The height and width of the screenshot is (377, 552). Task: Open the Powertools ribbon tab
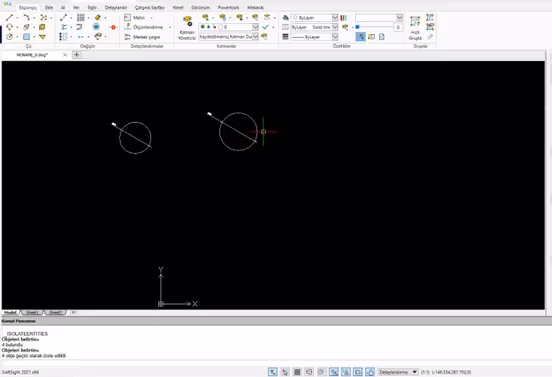click(x=228, y=7)
